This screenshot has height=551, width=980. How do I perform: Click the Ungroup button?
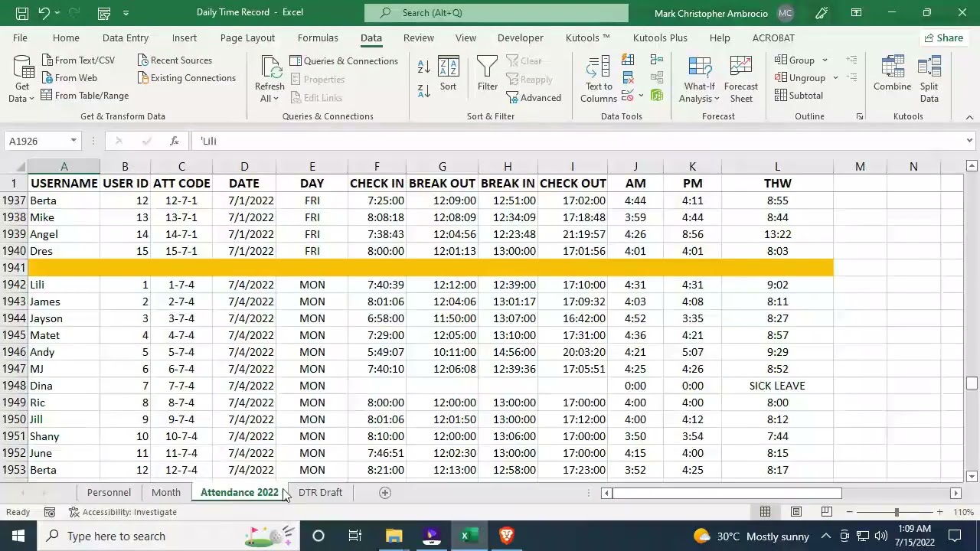click(800, 78)
